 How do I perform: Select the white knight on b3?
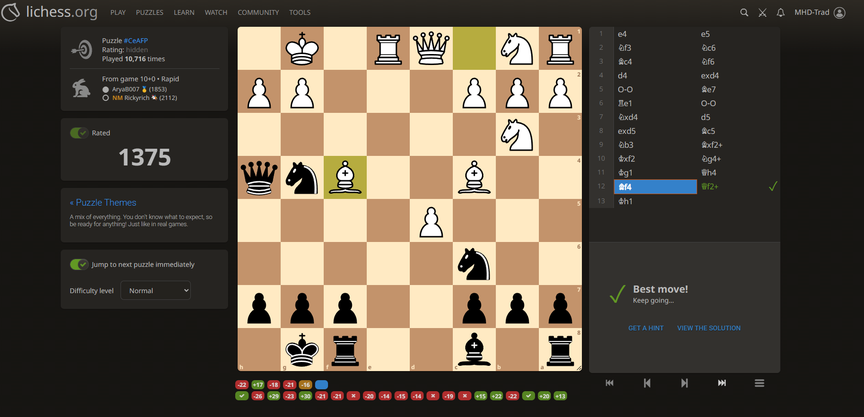(x=517, y=134)
